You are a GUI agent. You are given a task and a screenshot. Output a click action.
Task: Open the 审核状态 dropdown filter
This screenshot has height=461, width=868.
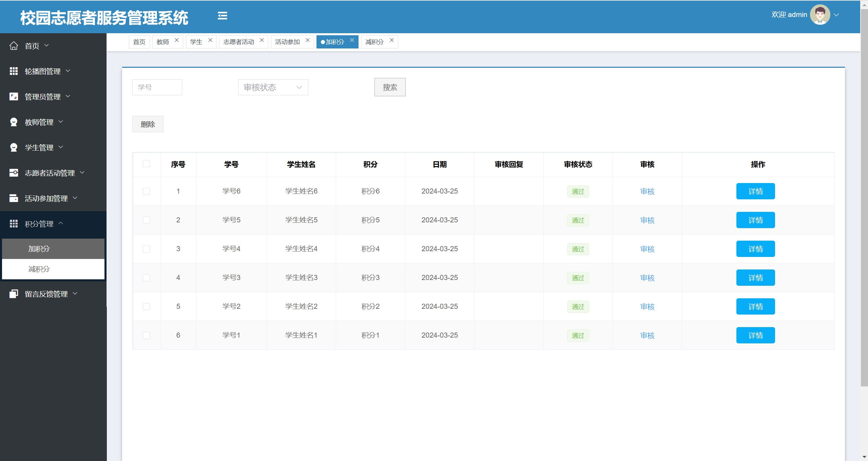coord(273,87)
